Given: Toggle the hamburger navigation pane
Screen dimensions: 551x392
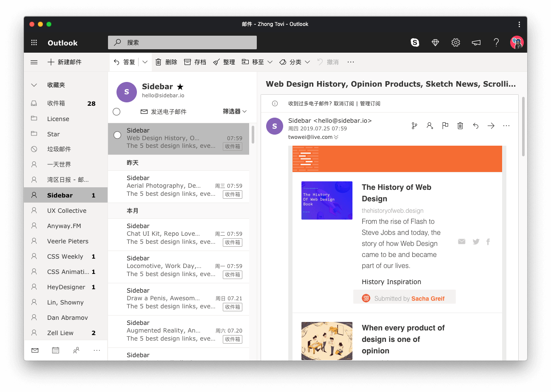Looking at the screenshot, I should pyautogui.click(x=34, y=62).
